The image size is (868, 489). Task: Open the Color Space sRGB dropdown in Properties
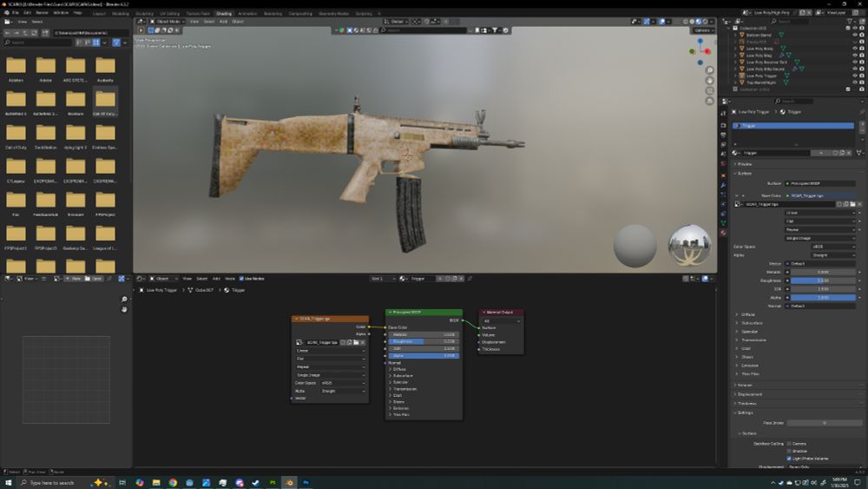(x=833, y=247)
